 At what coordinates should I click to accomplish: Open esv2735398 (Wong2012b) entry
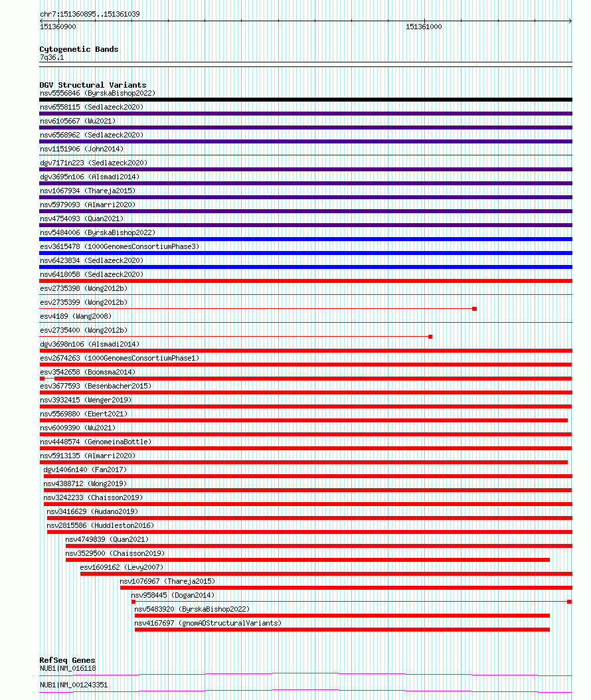[x=84, y=288]
